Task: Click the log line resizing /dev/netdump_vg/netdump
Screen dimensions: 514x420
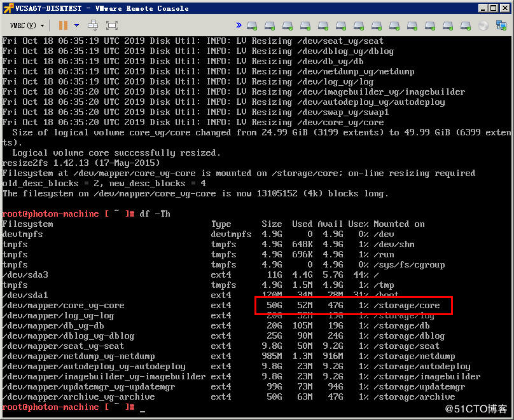Action: pos(208,72)
